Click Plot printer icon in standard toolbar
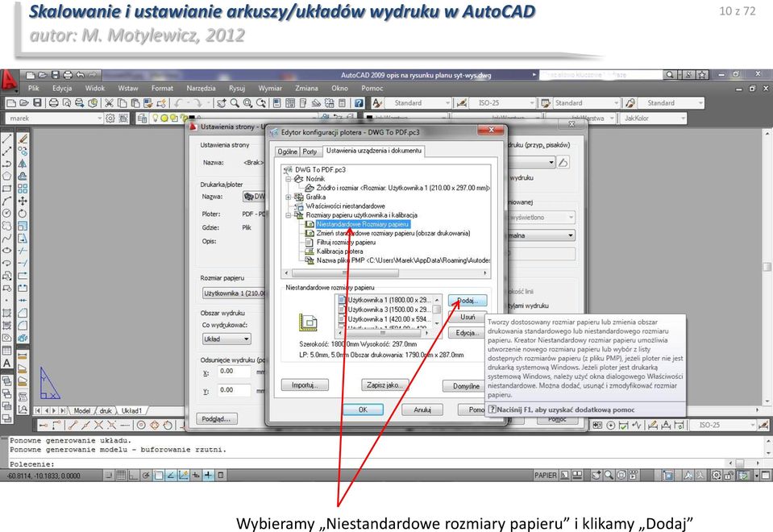 point(54,103)
